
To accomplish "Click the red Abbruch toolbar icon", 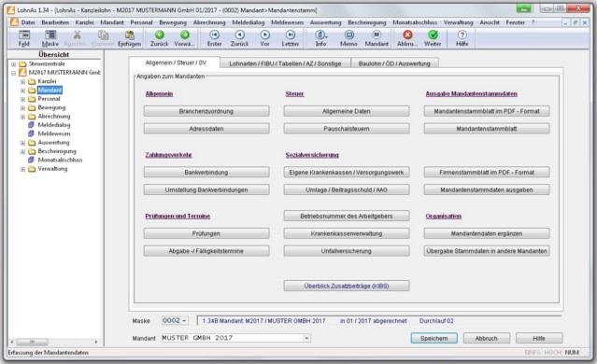I will coord(407,35).
